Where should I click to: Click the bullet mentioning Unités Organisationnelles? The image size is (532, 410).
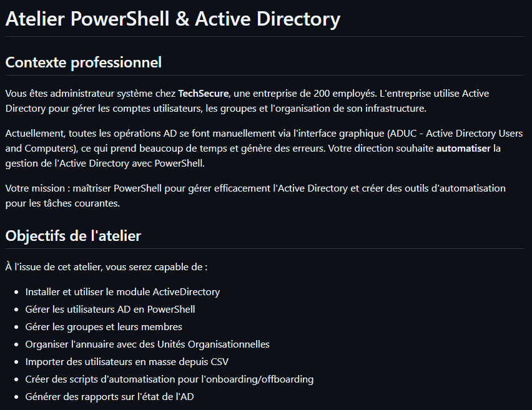(147, 344)
